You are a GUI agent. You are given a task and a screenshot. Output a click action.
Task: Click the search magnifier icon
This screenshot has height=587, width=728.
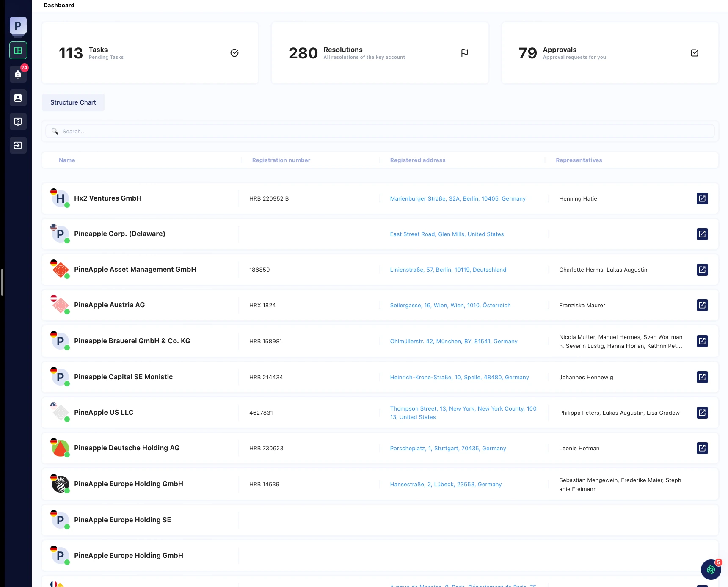click(55, 131)
